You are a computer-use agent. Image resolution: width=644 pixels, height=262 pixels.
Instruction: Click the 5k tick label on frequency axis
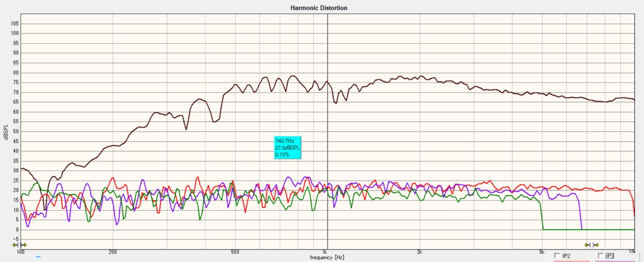541,251
